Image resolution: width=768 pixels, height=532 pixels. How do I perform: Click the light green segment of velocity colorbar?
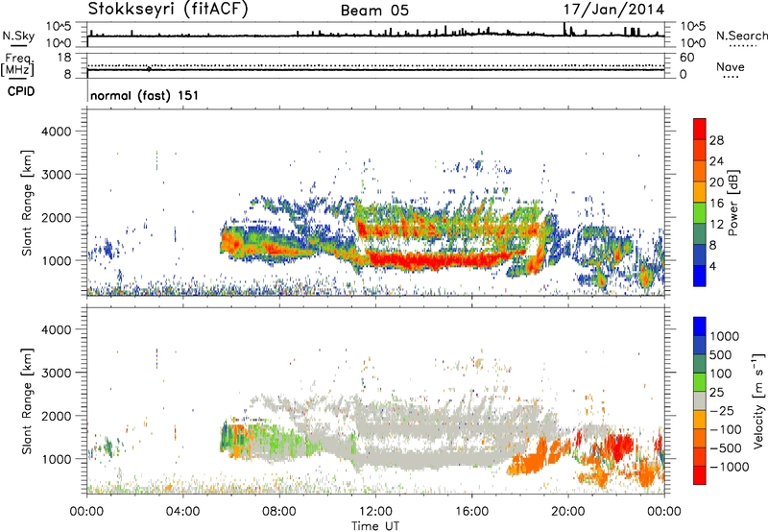(x=700, y=382)
